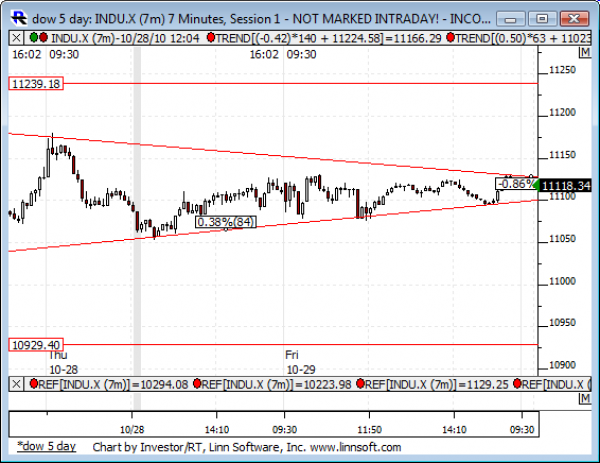Click INDU.X (7m)-10/28/10 12:04 label
The height and width of the screenshot is (463, 600).
[x=126, y=38]
